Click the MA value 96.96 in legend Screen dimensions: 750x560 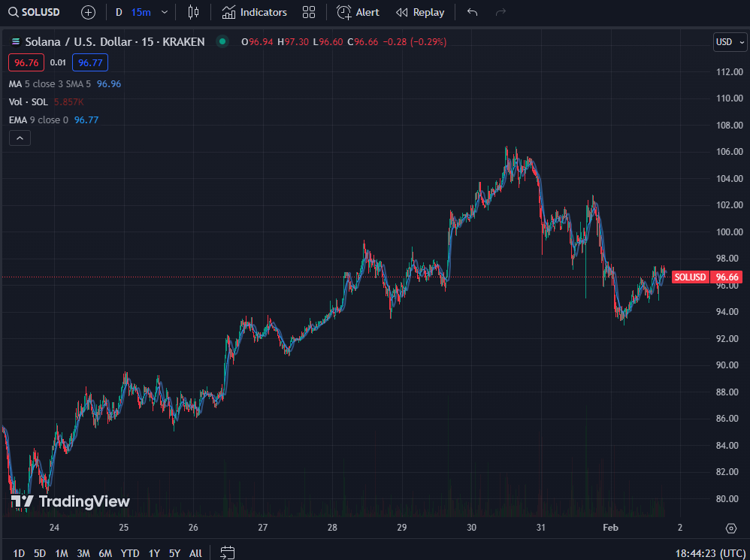pos(109,84)
